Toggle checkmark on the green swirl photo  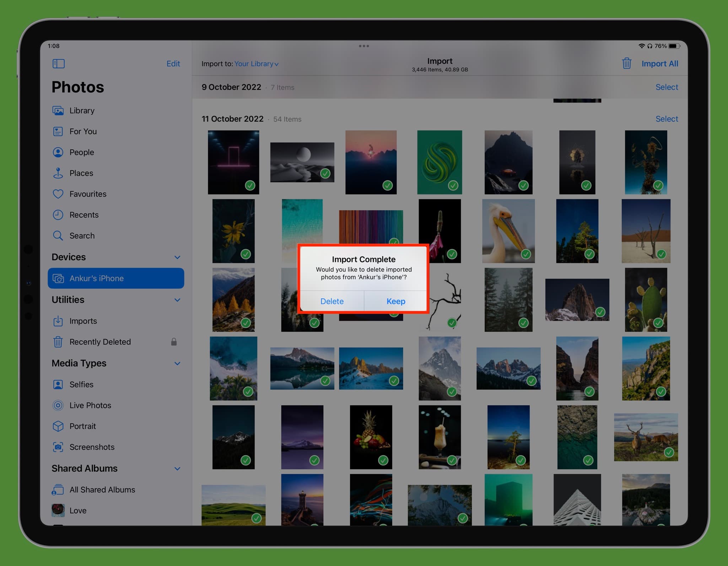point(453,185)
